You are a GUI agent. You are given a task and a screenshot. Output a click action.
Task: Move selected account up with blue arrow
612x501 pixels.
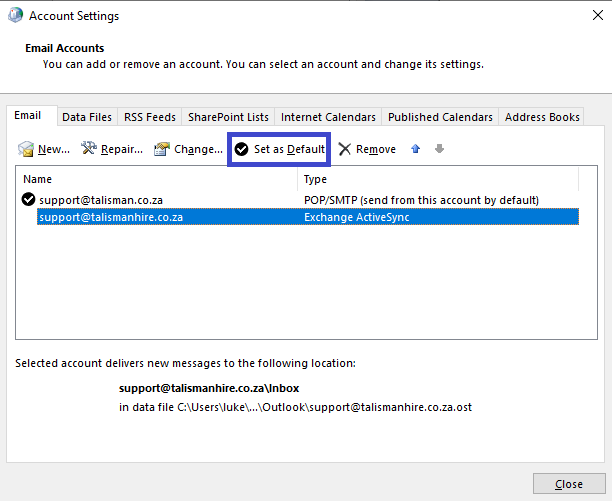coord(415,149)
